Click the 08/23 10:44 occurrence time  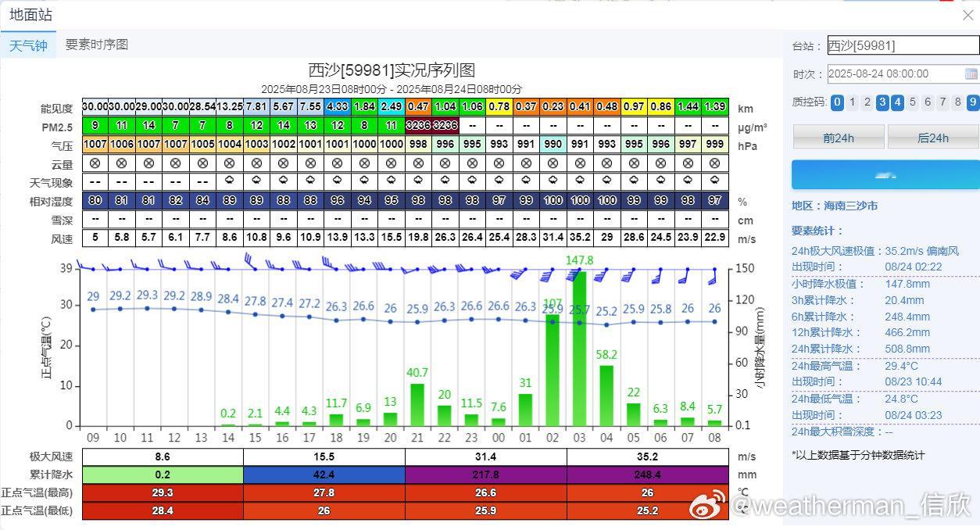(x=914, y=382)
